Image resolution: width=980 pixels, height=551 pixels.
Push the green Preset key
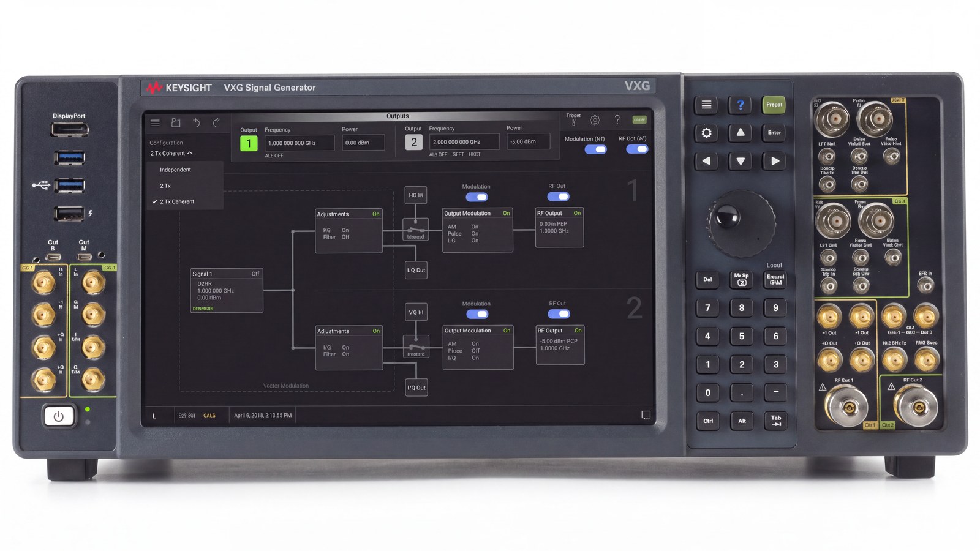[774, 105]
